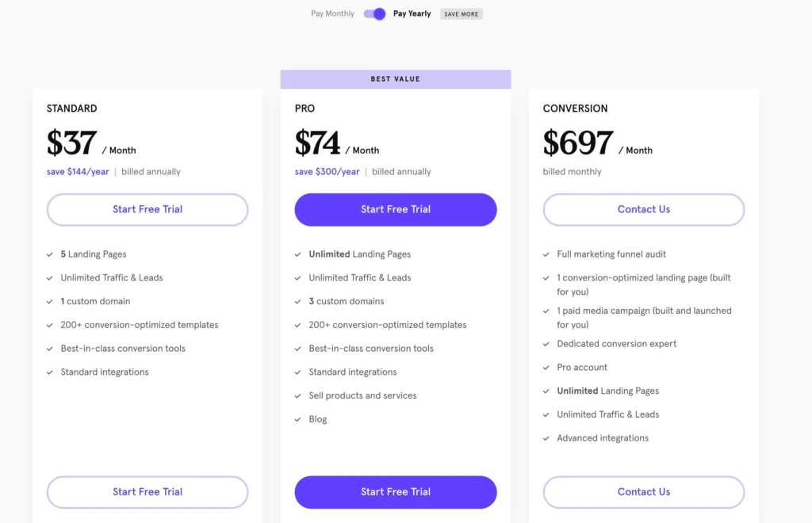This screenshot has height=523, width=812.
Task: Click the save $300/year link text
Action: (x=327, y=172)
